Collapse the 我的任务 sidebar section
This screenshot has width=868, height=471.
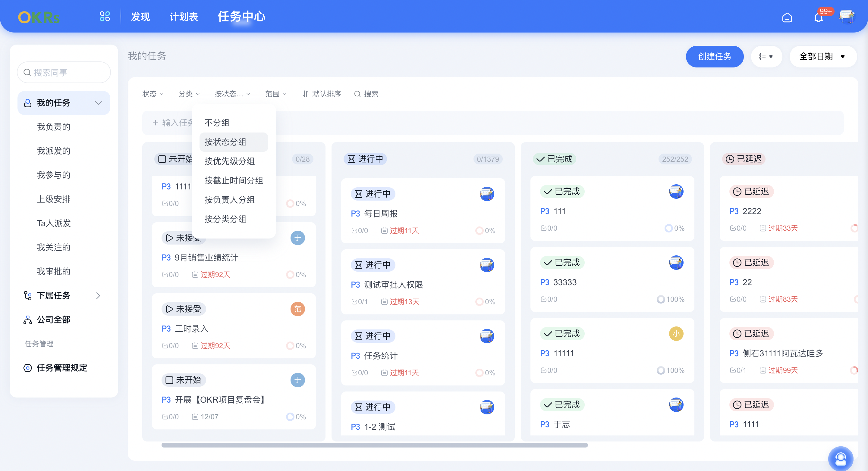tap(98, 103)
